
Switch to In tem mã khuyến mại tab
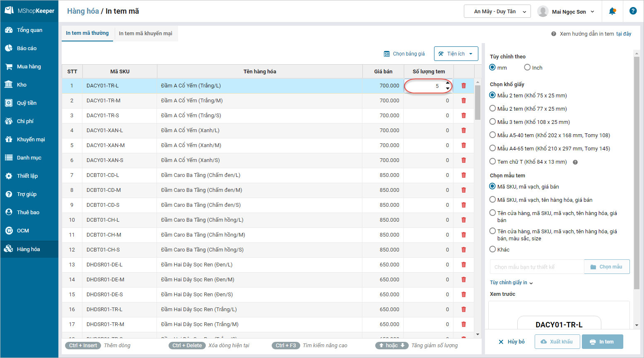(x=145, y=34)
